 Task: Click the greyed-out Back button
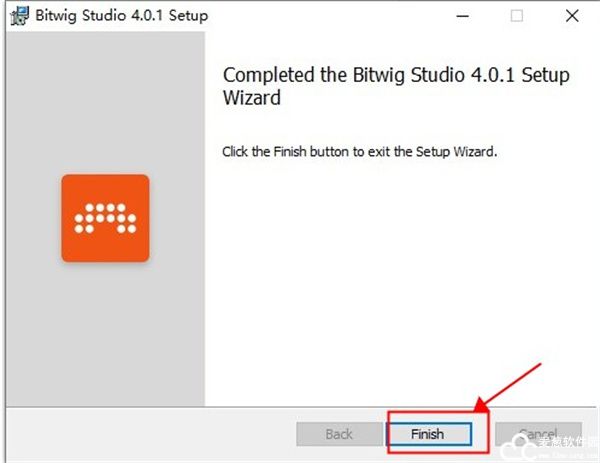tap(339, 434)
